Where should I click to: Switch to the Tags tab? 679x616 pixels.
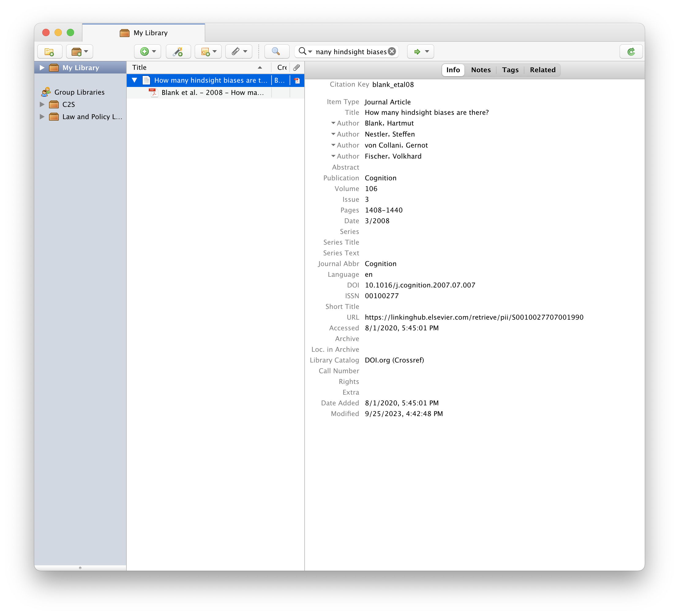510,70
